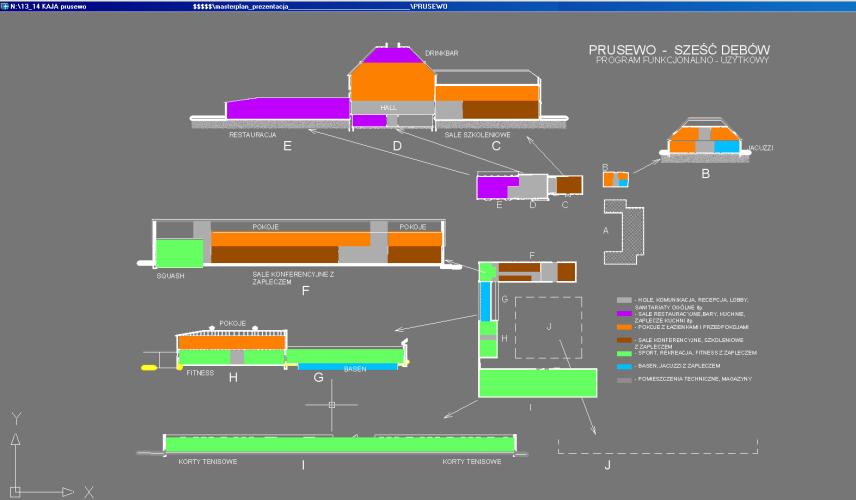Select the BASEN label

(355, 369)
